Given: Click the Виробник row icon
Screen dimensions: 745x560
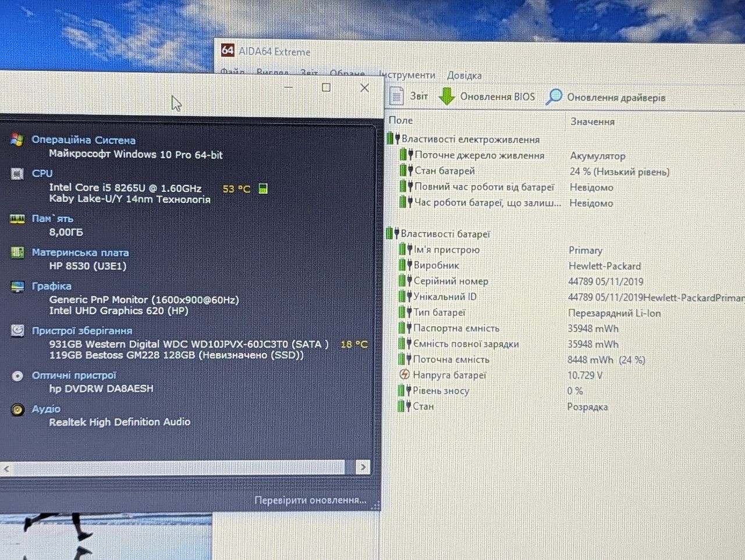Looking at the screenshot, I should pyautogui.click(x=406, y=265).
